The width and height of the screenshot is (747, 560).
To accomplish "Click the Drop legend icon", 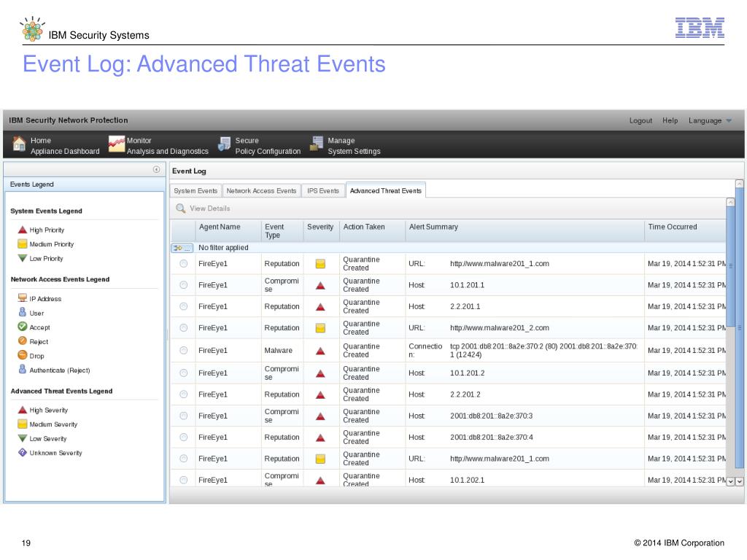I will pyautogui.click(x=23, y=355).
